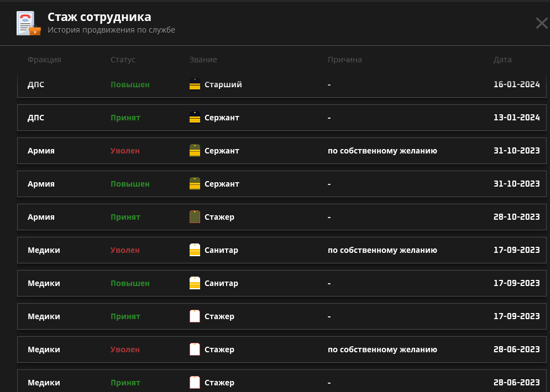Click the Армия Повышен status text
This screenshot has width=550, height=392.
point(130,184)
